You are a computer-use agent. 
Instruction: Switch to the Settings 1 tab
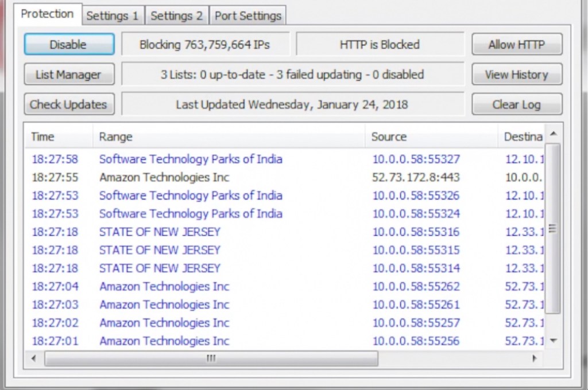coord(113,16)
